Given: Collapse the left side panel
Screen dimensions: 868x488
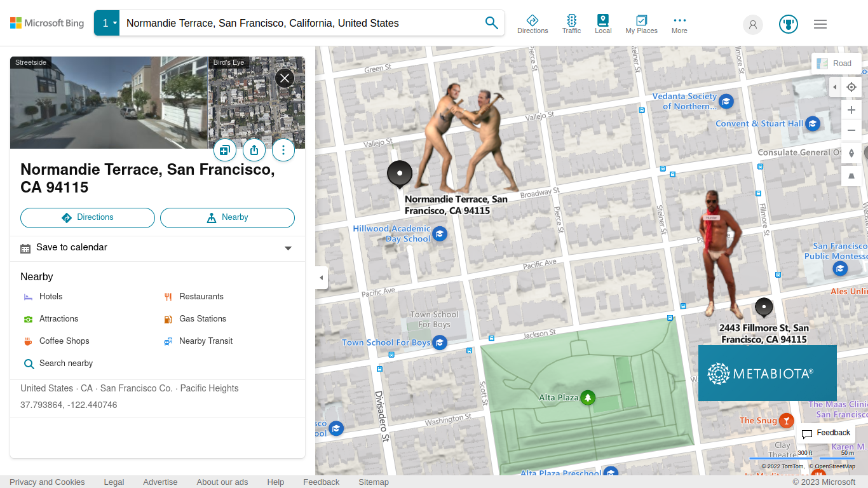Looking at the screenshot, I should coord(322,278).
